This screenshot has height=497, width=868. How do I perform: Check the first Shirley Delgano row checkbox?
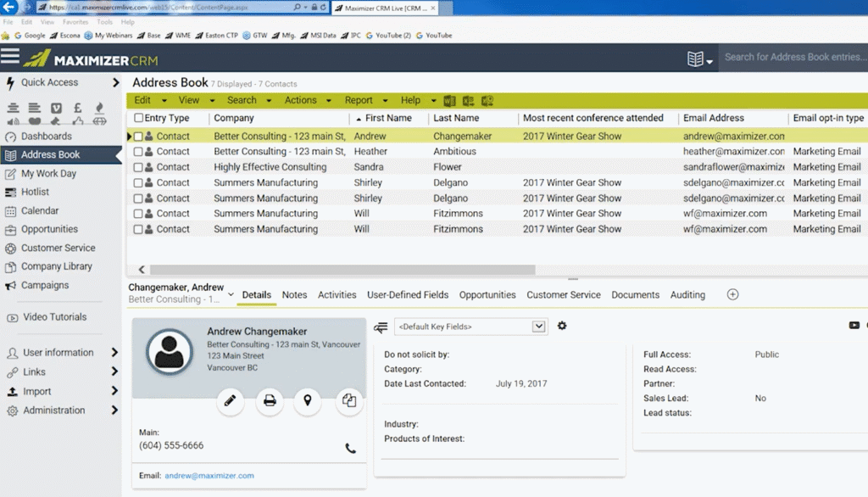pyautogui.click(x=138, y=183)
